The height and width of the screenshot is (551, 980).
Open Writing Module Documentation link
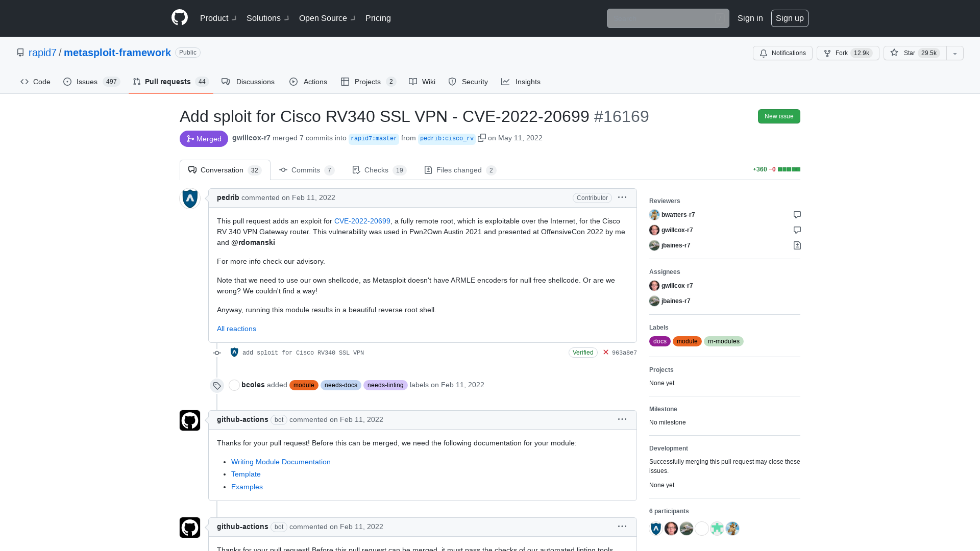tap(281, 462)
